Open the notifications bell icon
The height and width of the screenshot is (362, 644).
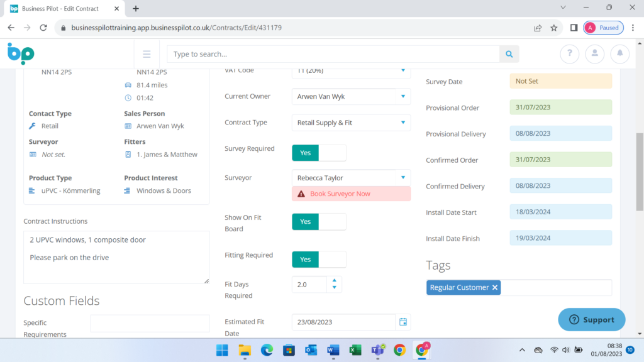point(619,54)
